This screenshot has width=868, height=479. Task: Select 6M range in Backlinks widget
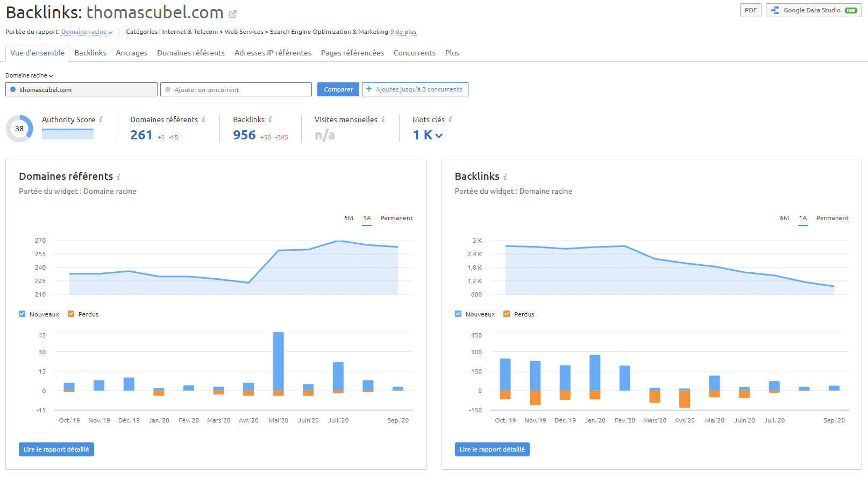785,218
